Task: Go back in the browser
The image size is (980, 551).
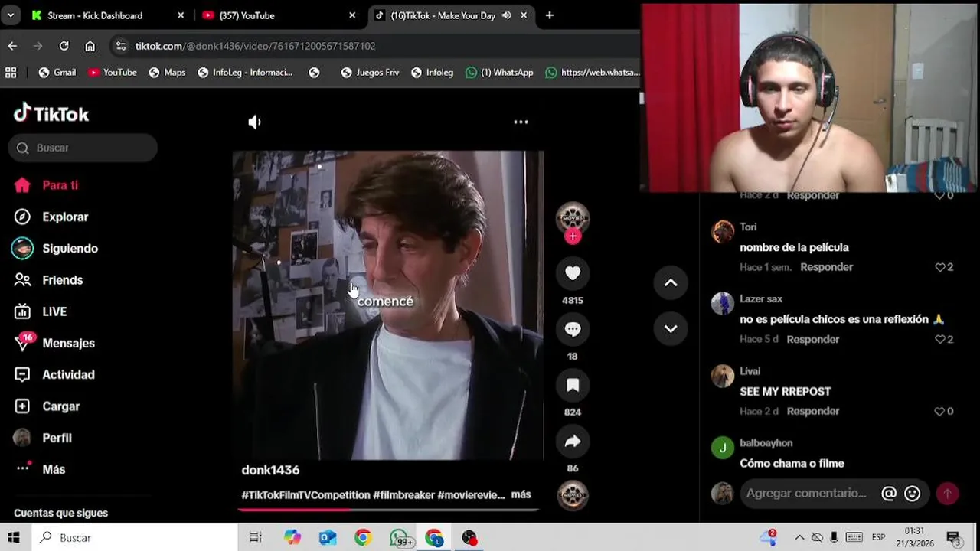Action: (12, 46)
